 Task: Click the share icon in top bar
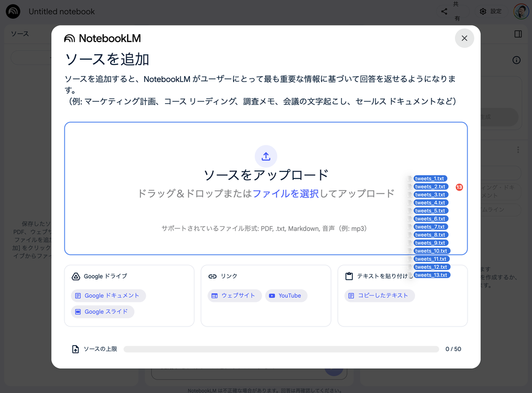[x=444, y=11]
